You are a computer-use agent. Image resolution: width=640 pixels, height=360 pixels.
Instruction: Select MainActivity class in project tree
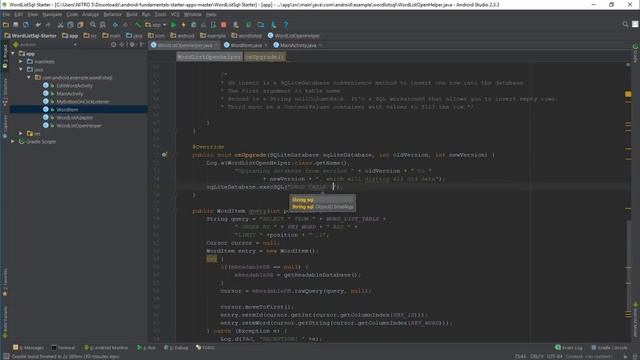[69, 93]
